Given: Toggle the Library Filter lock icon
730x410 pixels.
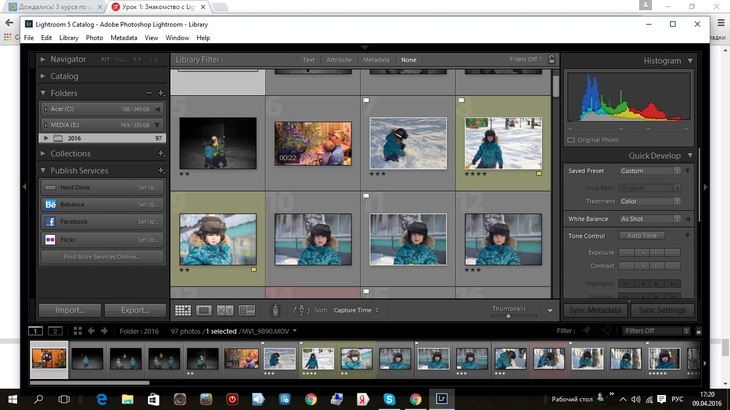Looking at the screenshot, I should coord(551,60).
